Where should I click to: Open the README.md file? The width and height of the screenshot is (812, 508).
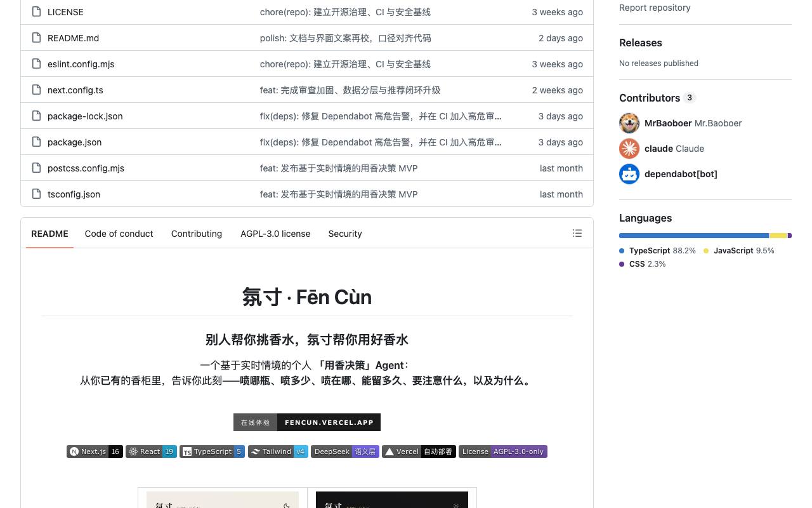pyautogui.click(x=74, y=38)
